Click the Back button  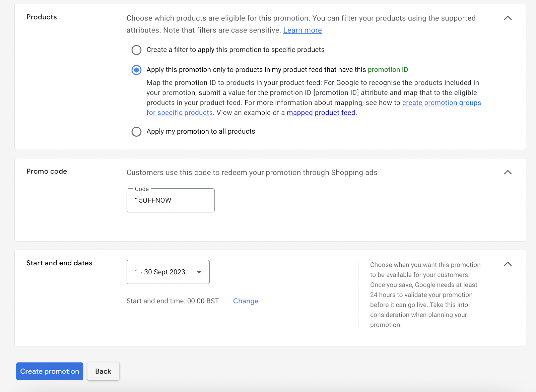click(103, 371)
